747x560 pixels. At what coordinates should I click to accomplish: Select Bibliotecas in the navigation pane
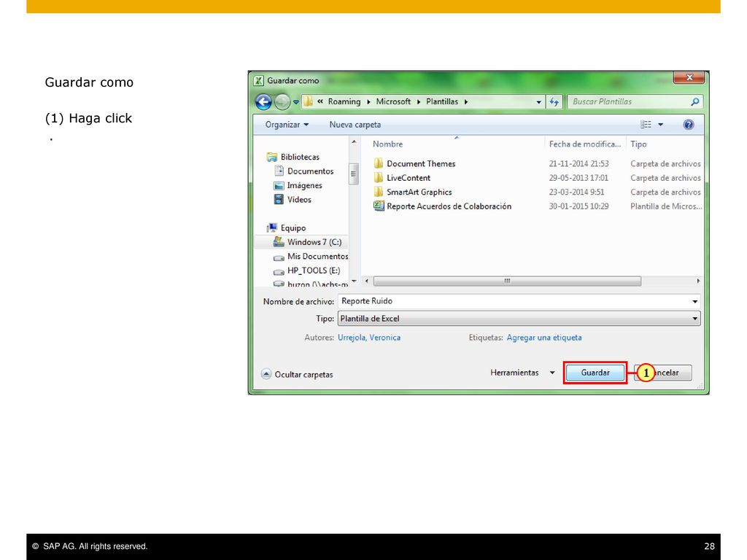pos(300,157)
